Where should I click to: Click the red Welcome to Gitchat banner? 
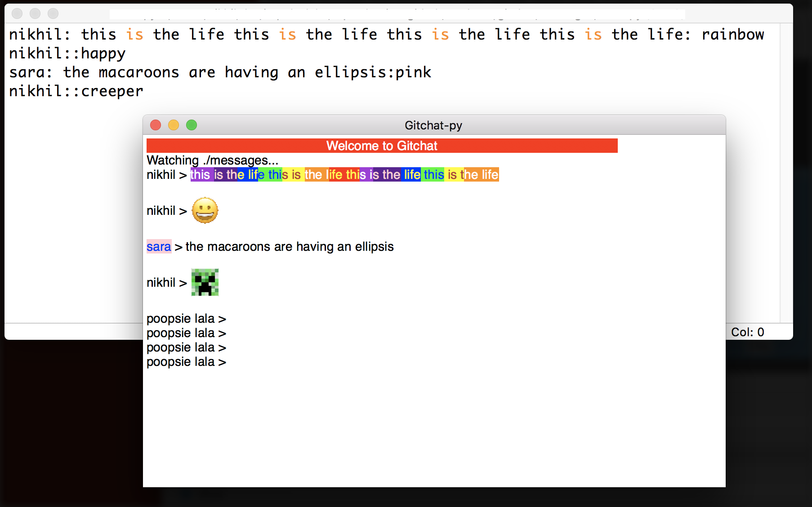click(x=382, y=146)
